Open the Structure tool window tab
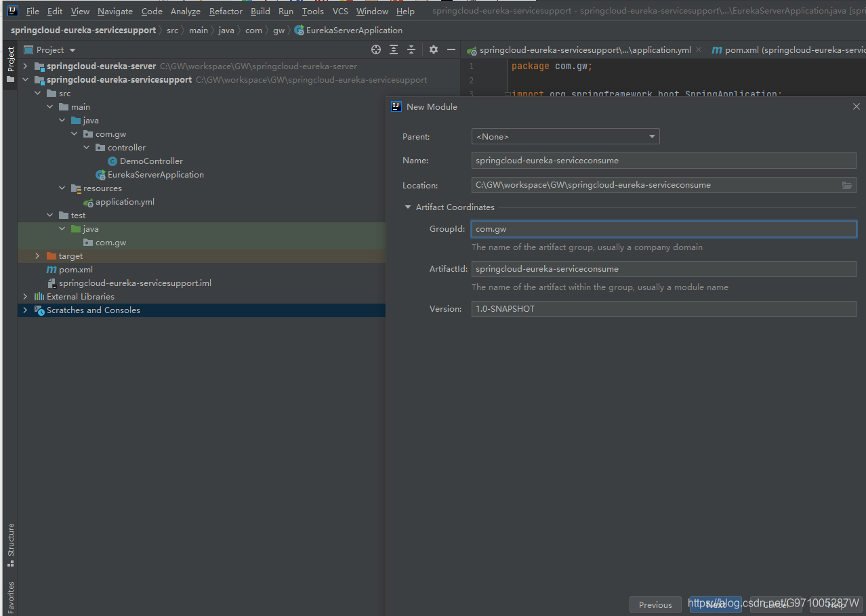This screenshot has width=866, height=616. click(x=10, y=542)
